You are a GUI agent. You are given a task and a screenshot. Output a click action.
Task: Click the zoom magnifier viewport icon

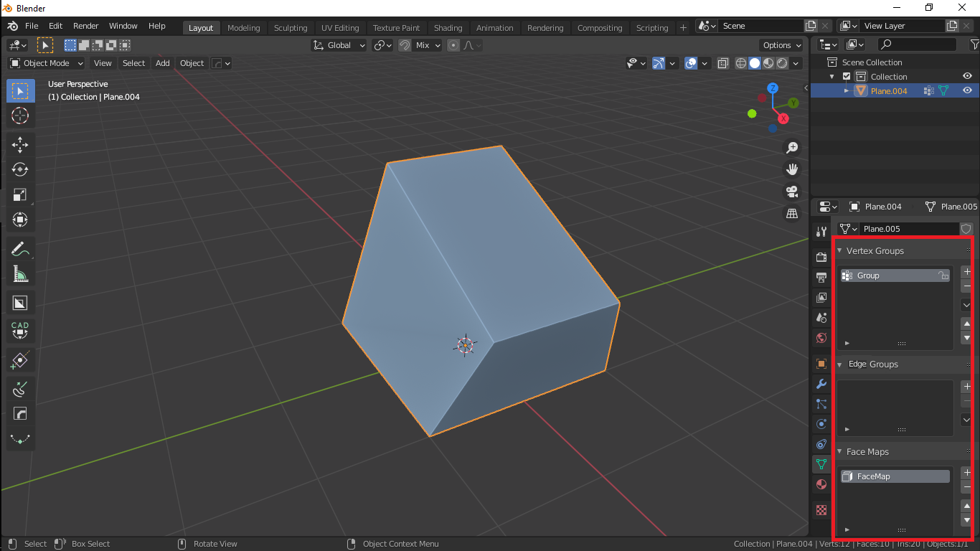tap(792, 147)
